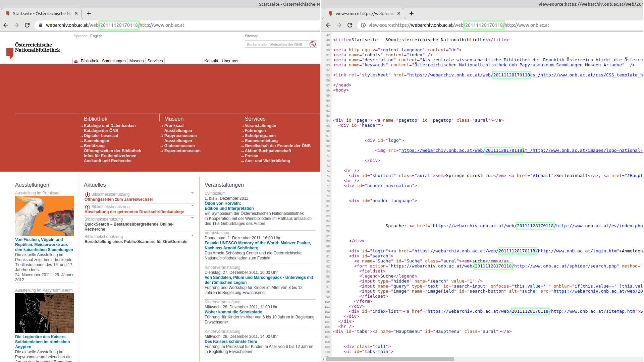Screen dimensions: 644x362
Task: Click the Roman legionary exhibition image
Action: point(45,313)
